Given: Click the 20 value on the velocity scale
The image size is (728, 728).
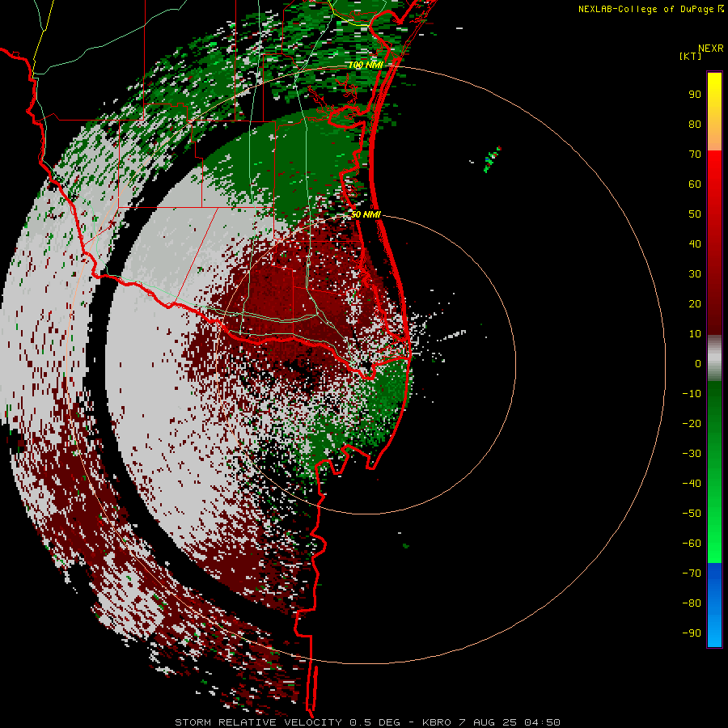Looking at the screenshot, I should point(695,303).
